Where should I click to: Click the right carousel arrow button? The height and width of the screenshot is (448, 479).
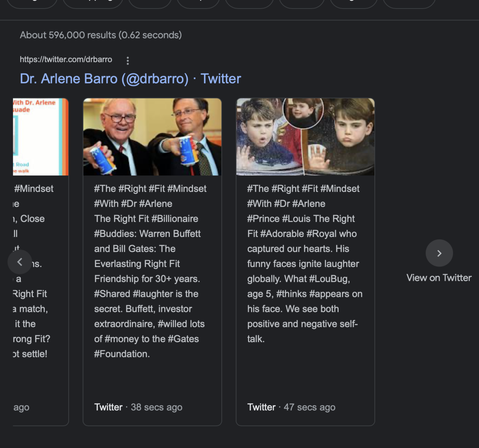(439, 253)
